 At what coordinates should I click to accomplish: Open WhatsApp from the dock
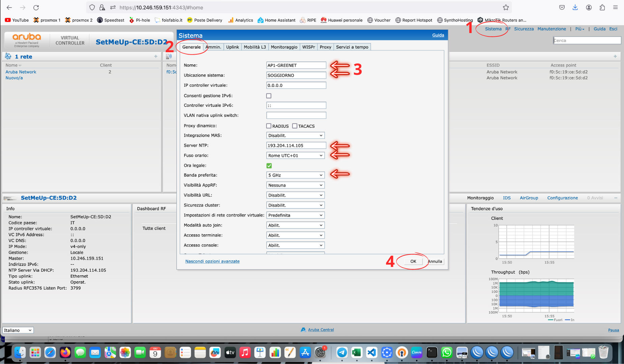[x=447, y=353]
